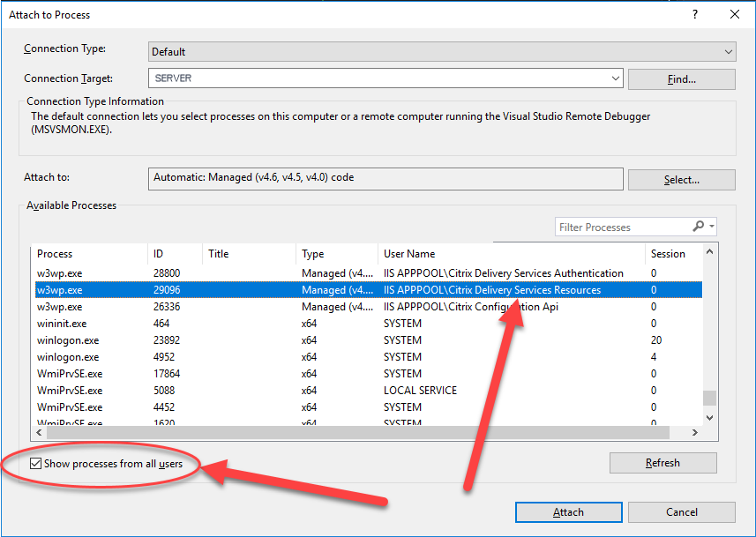Screen dimensions: 756x537
Task: Cancel the attach dialog
Action: point(681,512)
